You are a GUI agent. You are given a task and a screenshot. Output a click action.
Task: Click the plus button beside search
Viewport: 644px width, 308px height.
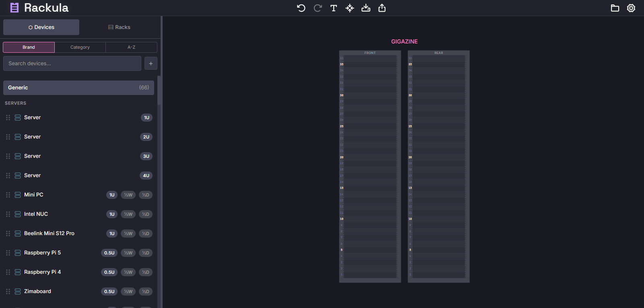151,64
